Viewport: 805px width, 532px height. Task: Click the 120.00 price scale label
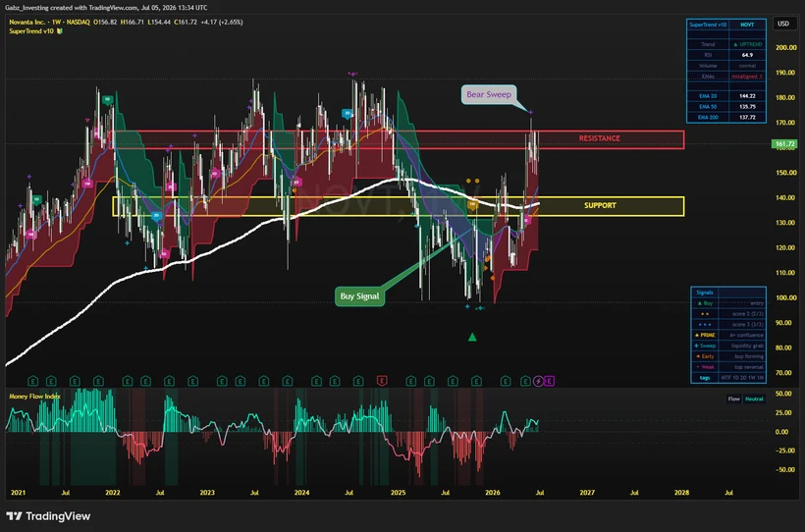point(786,247)
